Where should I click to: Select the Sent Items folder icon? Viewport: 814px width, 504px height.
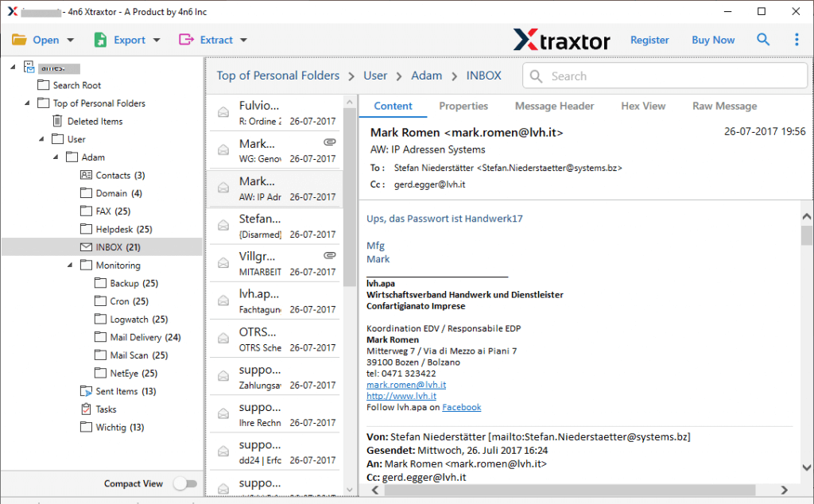pyautogui.click(x=86, y=391)
